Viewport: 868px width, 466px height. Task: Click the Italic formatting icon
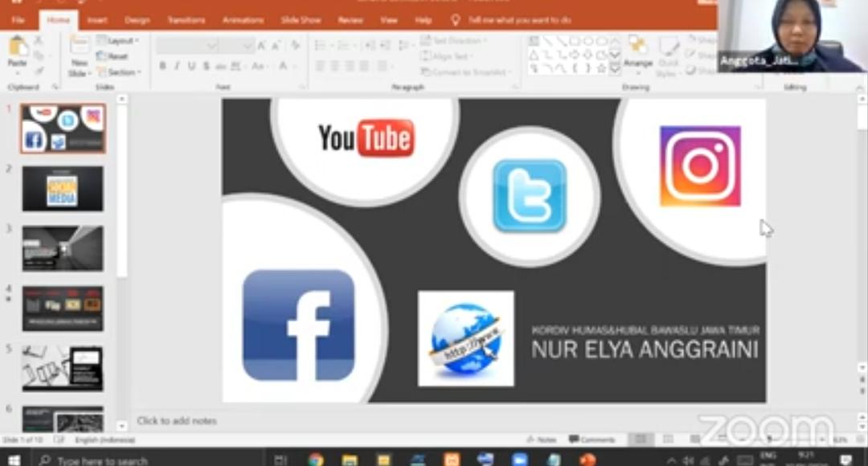coord(176,65)
